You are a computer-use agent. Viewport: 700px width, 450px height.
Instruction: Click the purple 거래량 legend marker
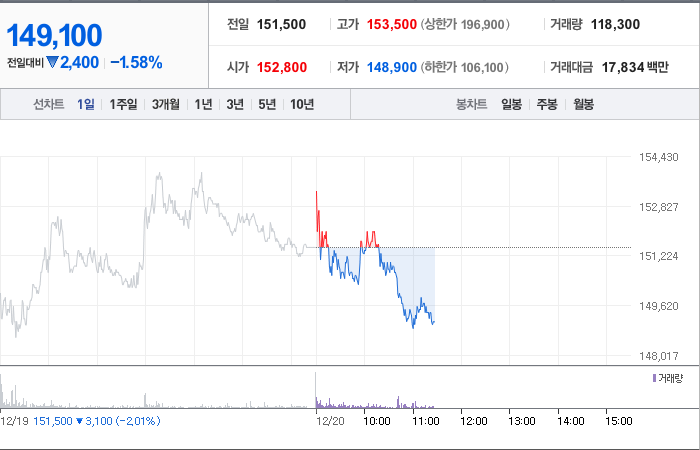654,379
